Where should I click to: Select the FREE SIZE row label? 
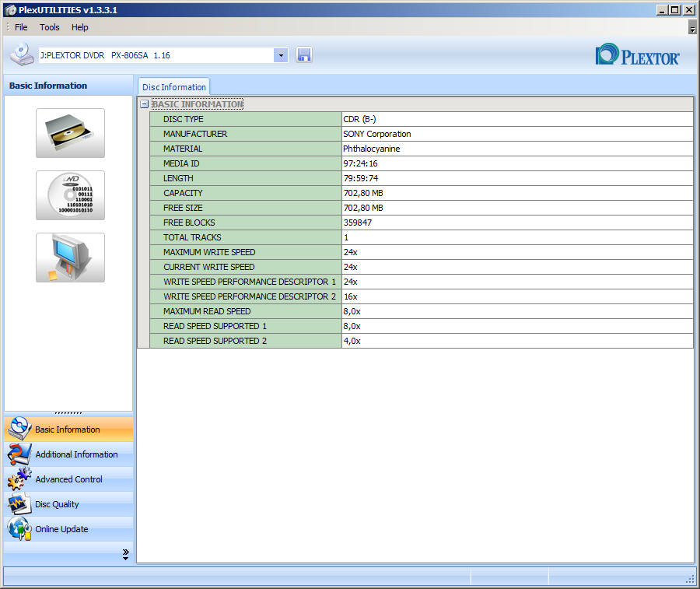(x=246, y=208)
